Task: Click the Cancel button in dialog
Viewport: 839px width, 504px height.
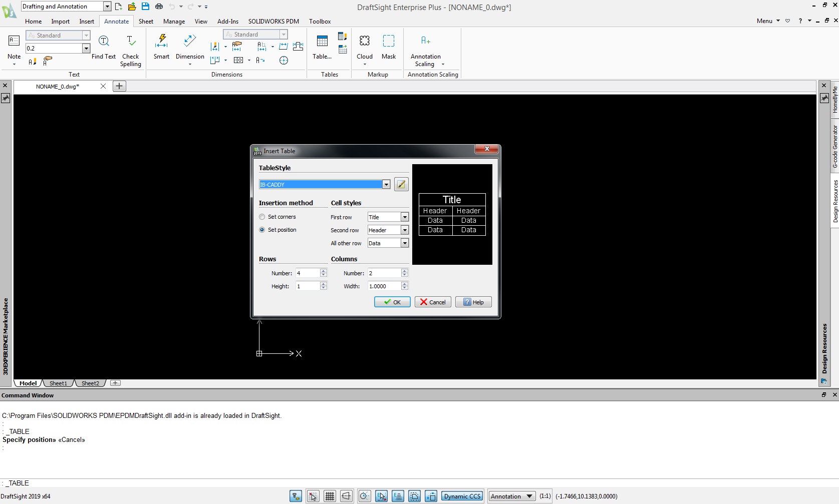Action: coord(433,302)
